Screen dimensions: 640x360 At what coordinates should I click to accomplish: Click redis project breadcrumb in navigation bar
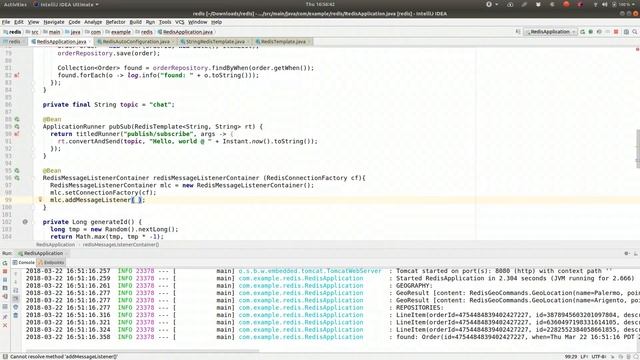(12, 32)
